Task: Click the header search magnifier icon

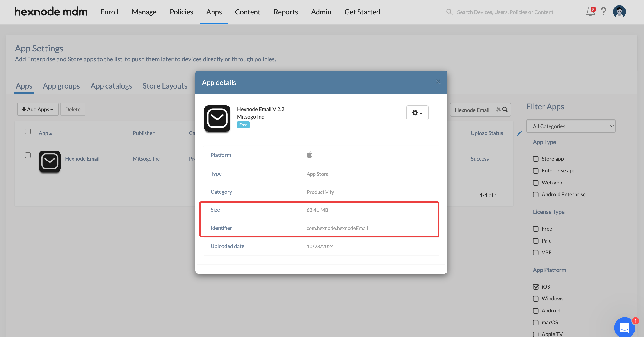Action: [449, 12]
